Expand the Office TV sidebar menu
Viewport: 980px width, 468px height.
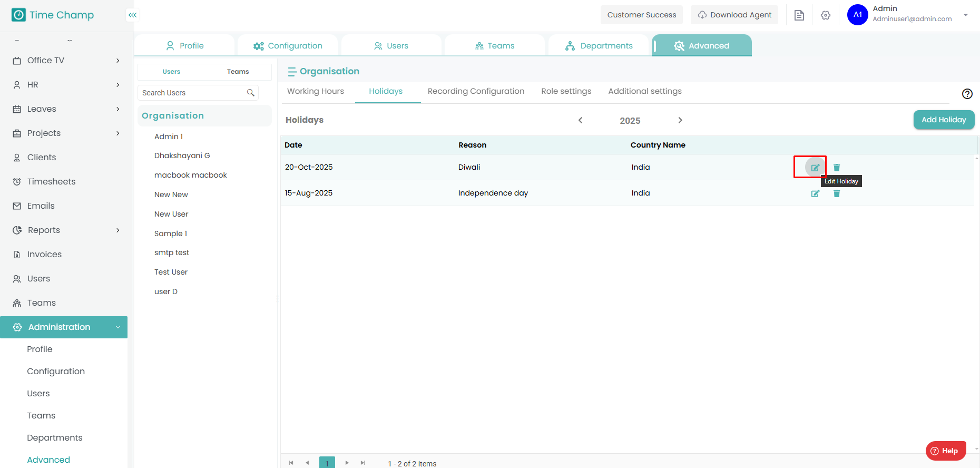[117, 61]
